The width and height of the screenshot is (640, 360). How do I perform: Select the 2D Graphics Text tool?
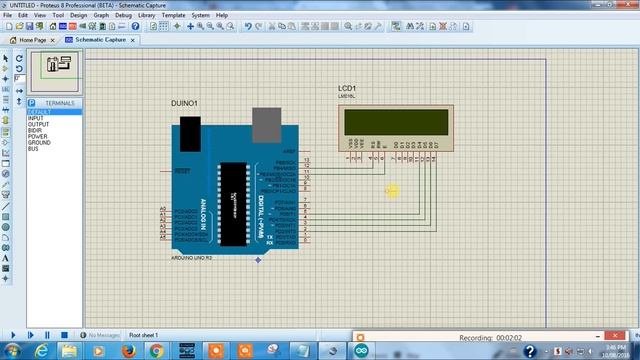click(x=5, y=258)
